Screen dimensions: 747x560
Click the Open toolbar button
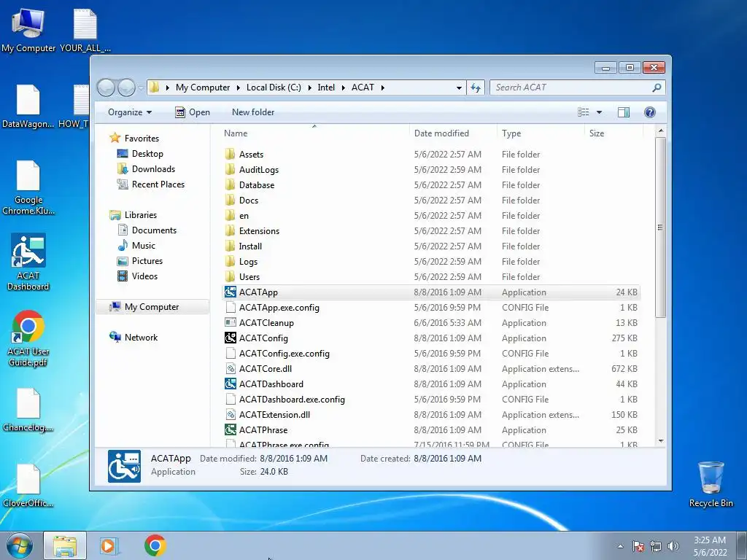click(x=193, y=112)
